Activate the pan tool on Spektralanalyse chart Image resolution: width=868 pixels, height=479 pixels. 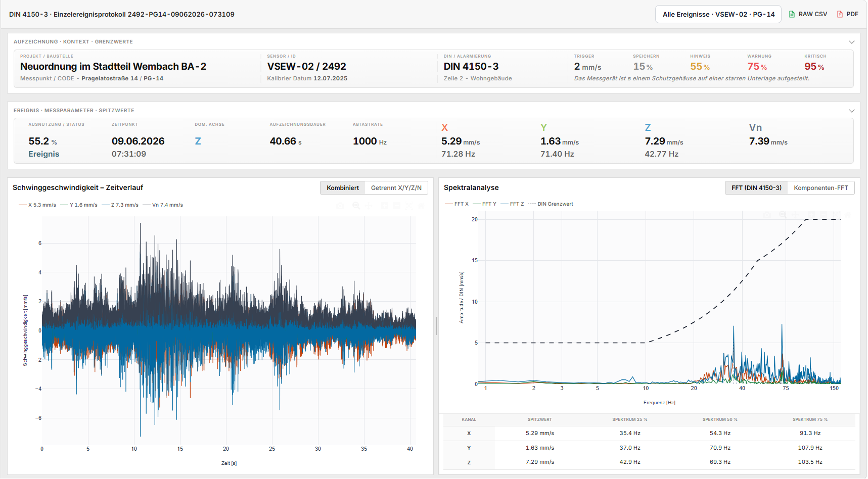click(795, 215)
